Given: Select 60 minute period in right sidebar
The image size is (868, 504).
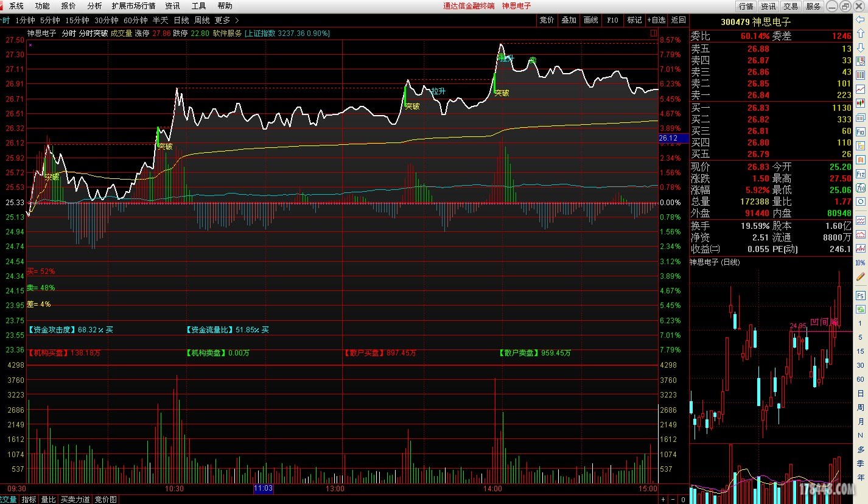Looking at the screenshot, I should pos(860,379).
